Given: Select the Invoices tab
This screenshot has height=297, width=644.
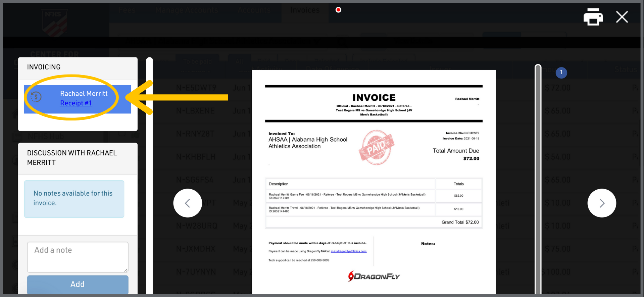Looking at the screenshot, I should pyautogui.click(x=305, y=10).
